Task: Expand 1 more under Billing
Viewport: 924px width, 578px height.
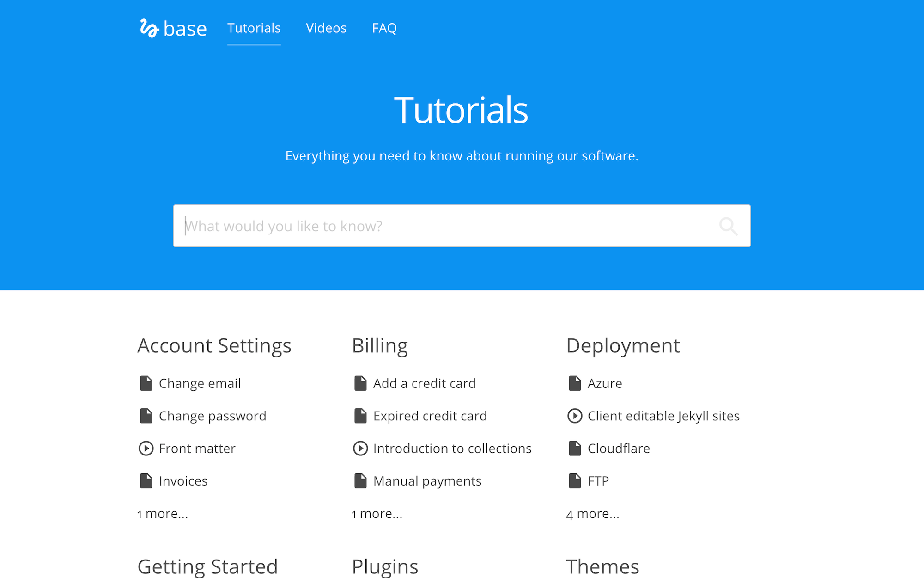Action: click(377, 514)
